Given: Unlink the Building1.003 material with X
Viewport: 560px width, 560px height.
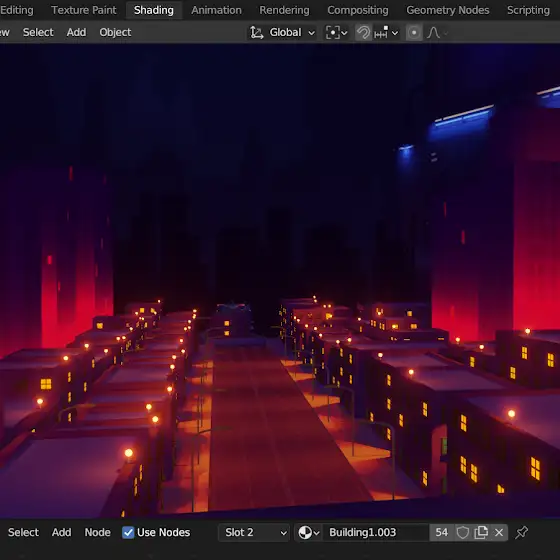Looking at the screenshot, I should coord(499,532).
